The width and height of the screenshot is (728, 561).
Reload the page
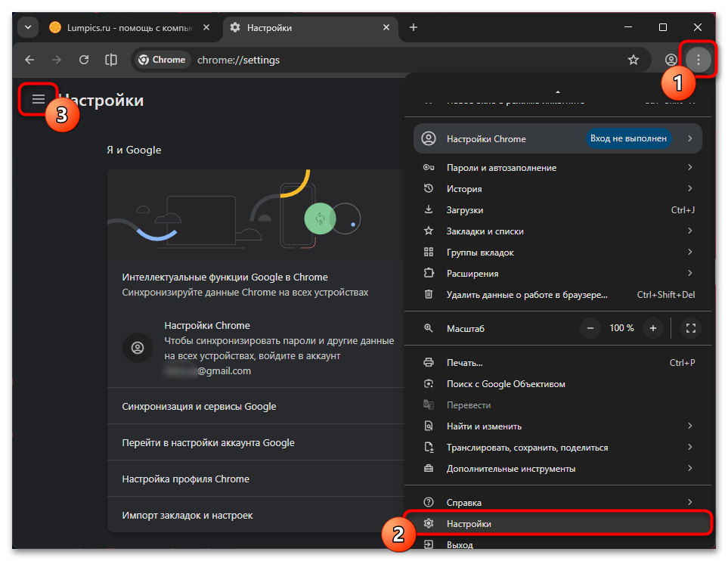point(84,60)
